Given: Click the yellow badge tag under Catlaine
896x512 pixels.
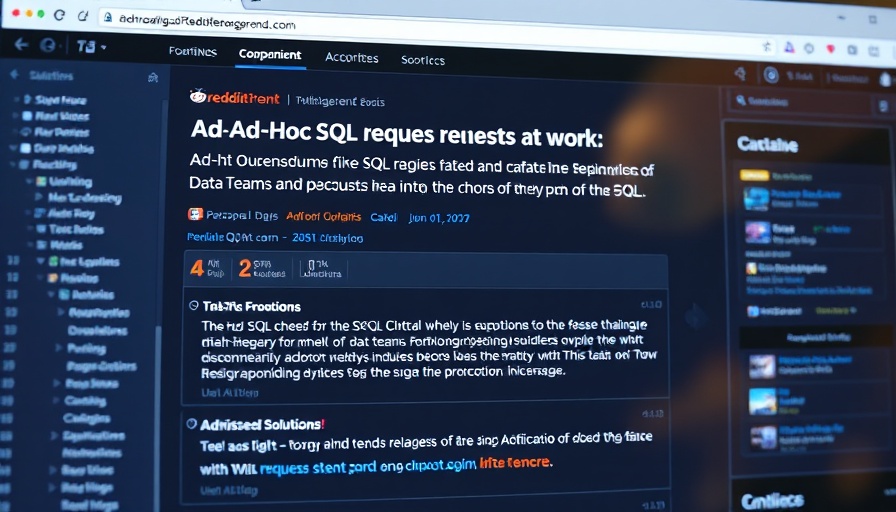Looking at the screenshot, I should [754, 175].
